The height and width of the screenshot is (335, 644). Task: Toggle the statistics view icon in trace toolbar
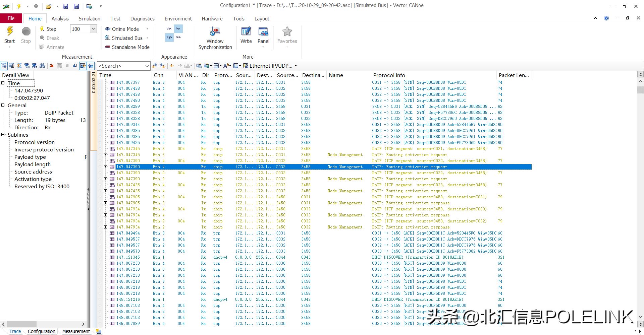click(x=11, y=66)
